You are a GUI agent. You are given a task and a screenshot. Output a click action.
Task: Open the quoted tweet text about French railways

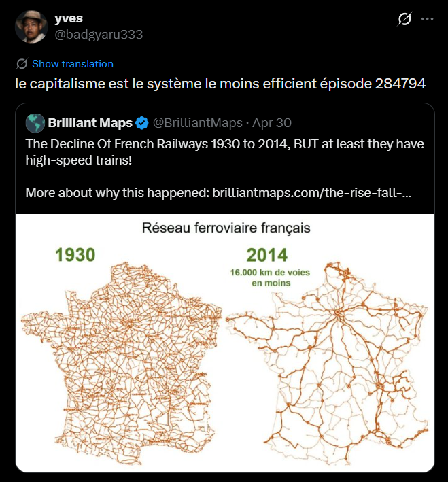pos(225,152)
